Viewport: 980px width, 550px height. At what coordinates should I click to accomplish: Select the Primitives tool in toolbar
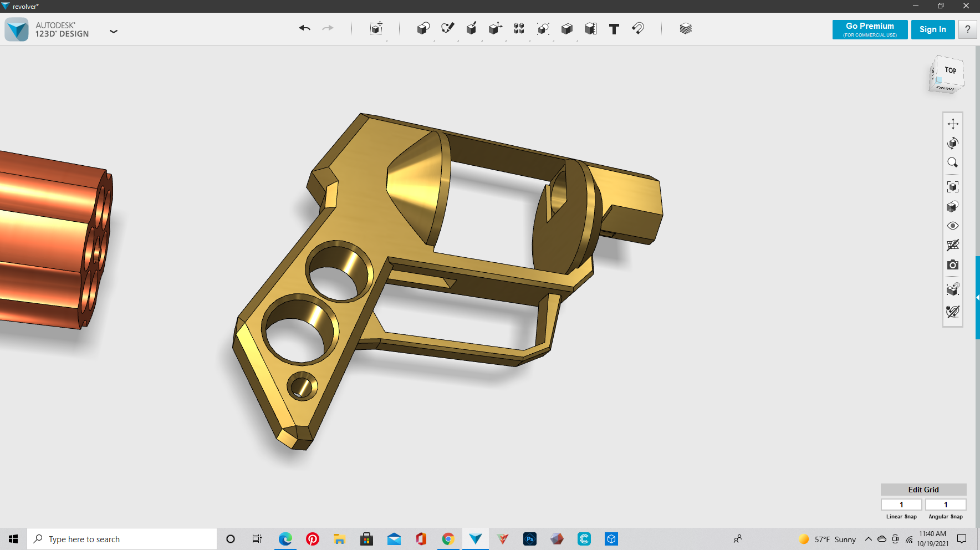point(423,29)
